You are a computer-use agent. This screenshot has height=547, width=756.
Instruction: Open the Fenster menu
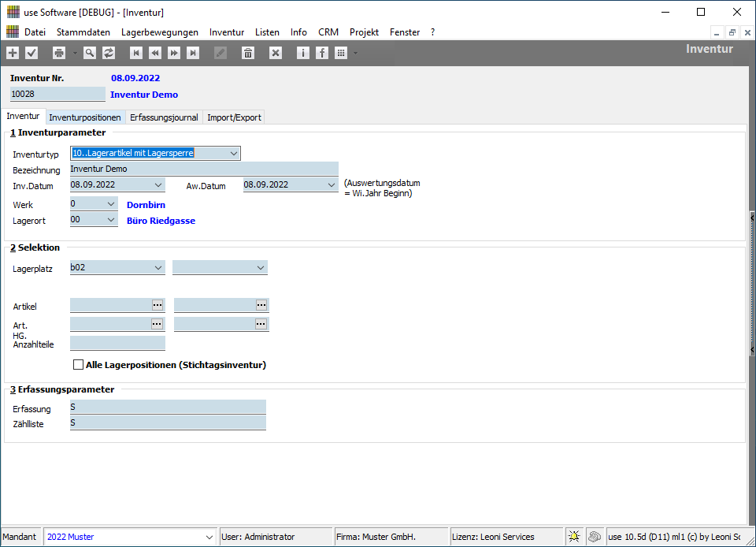[x=405, y=32]
